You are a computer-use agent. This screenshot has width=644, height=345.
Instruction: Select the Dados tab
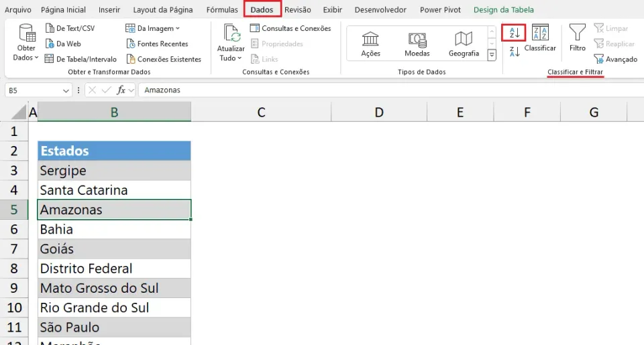tap(262, 9)
